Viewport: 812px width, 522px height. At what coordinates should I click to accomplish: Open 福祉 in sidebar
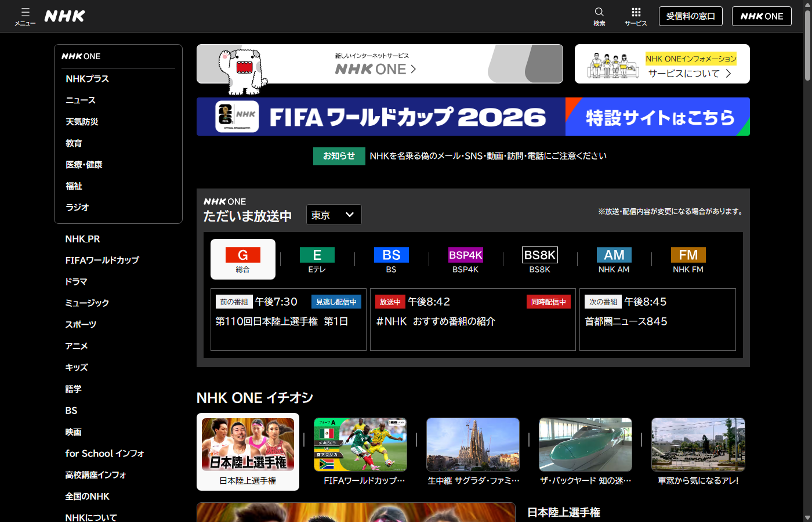point(74,186)
